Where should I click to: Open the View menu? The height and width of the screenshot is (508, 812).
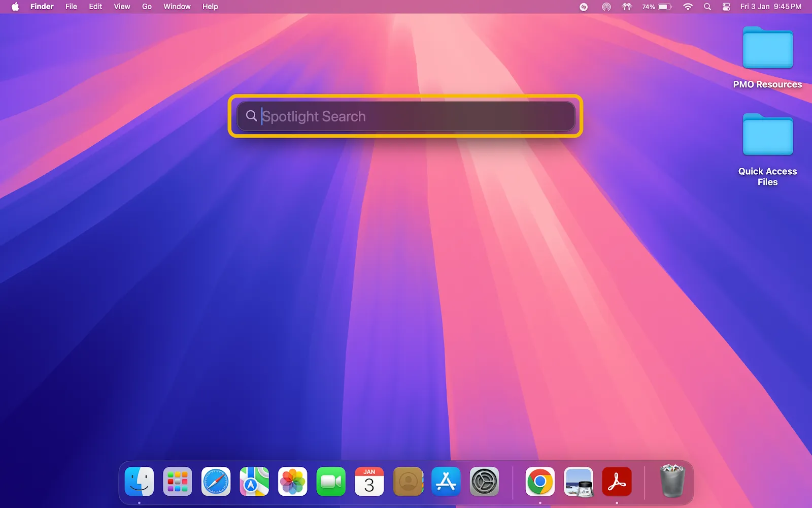click(122, 7)
